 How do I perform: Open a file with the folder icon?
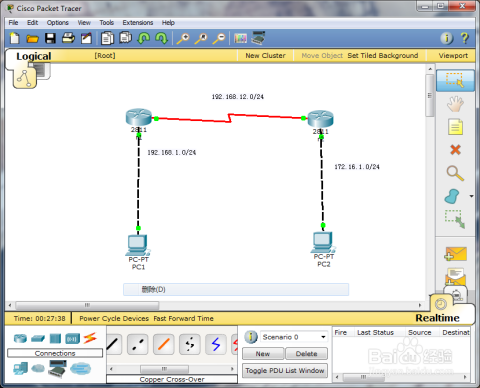coord(32,39)
